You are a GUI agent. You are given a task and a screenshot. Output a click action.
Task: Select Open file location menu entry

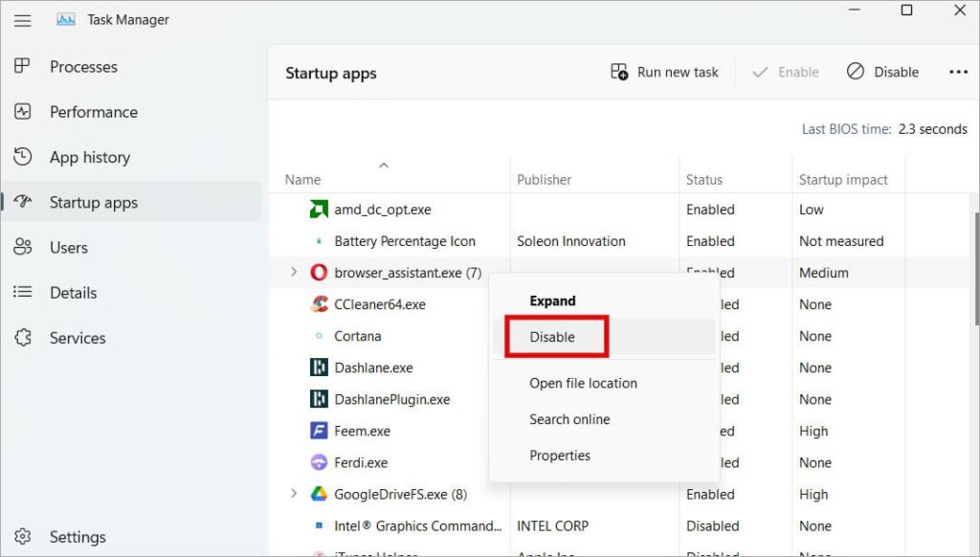(x=583, y=383)
